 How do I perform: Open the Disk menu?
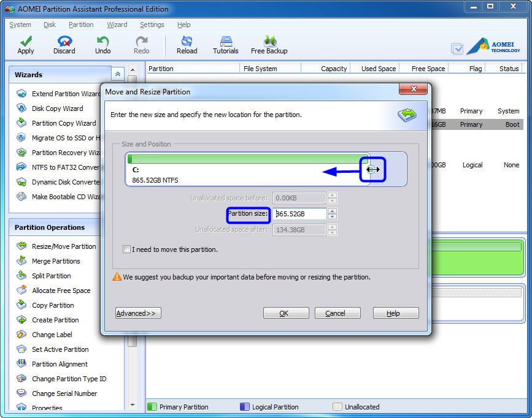pos(50,25)
